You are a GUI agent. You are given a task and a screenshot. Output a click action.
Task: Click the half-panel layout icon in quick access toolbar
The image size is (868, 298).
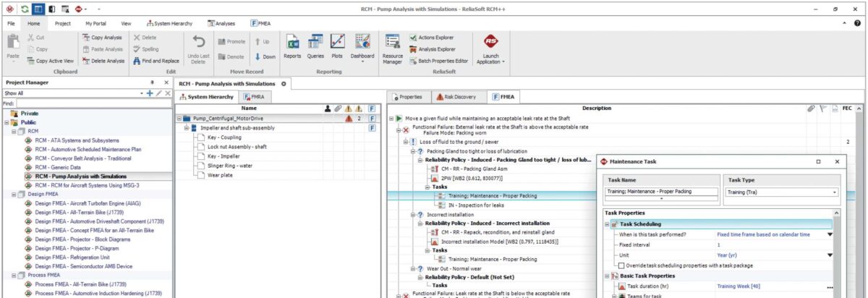click(x=52, y=9)
